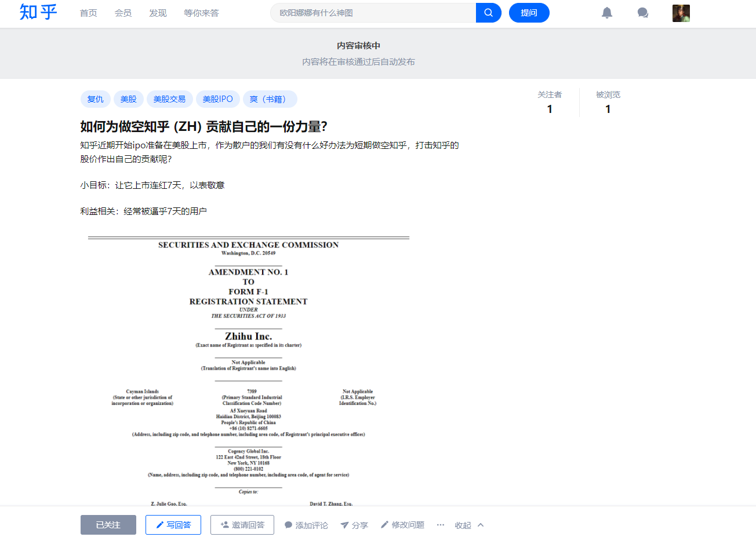
Task: Switch to the 等你来答 tab
Action: click(x=201, y=13)
